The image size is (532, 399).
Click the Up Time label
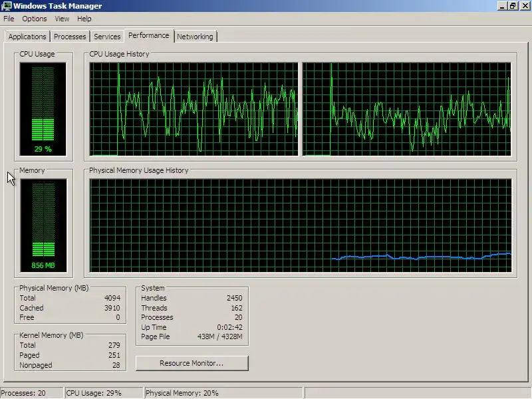(x=154, y=327)
